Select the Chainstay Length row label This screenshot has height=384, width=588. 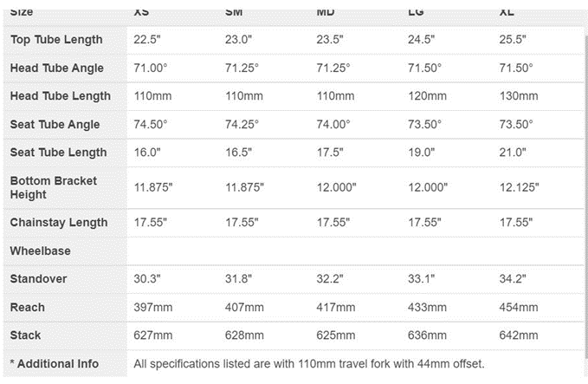(x=59, y=223)
